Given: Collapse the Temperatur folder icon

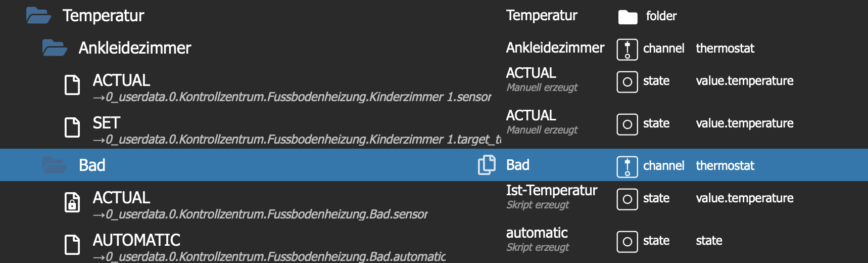Looking at the screenshot, I should point(38,16).
